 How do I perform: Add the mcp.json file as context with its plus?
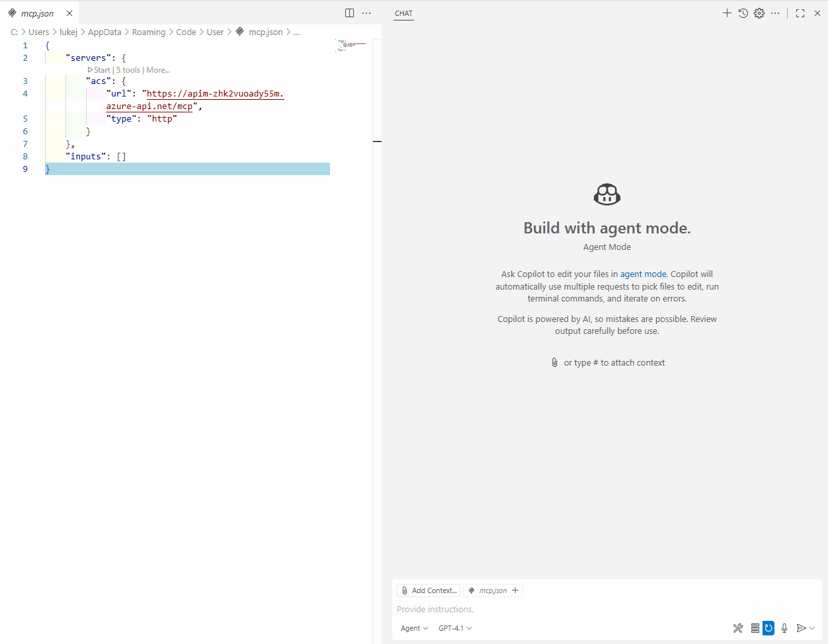point(515,590)
